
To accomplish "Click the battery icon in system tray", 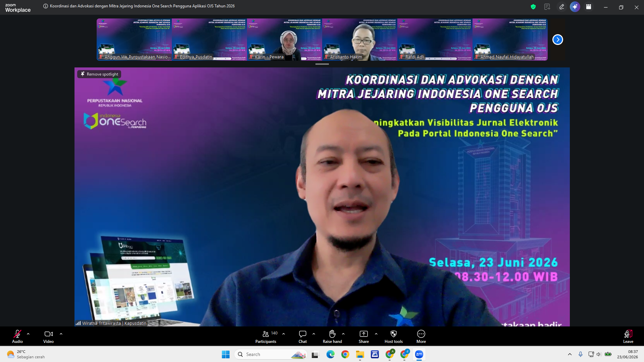I will tap(608, 354).
